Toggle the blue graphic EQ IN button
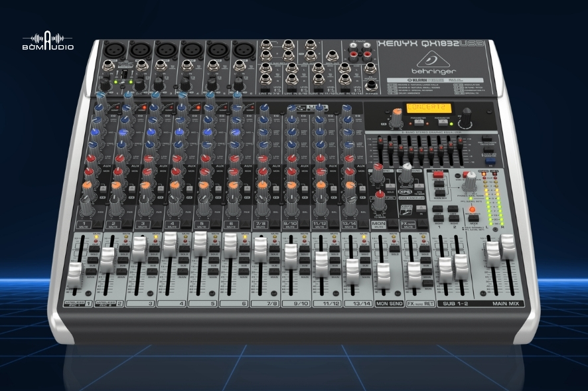Viewport: 588px width, 391px height. (490, 161)
